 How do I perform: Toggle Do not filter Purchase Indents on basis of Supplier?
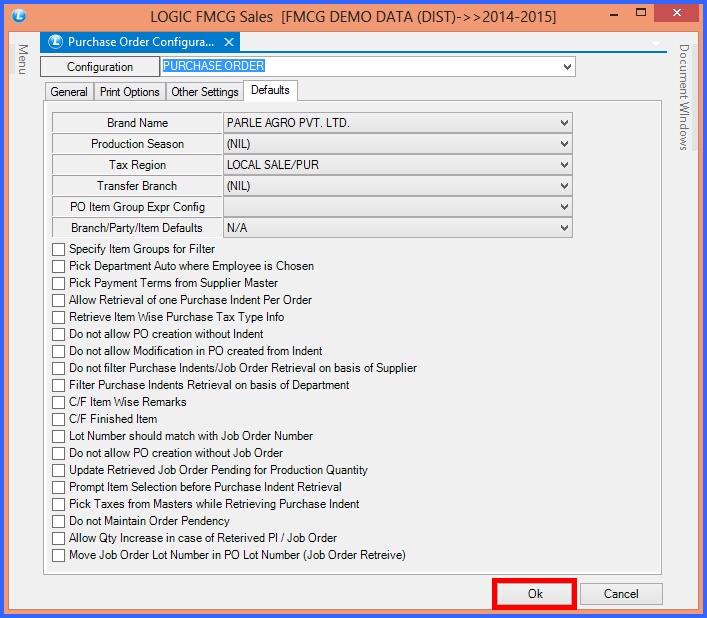tap(58, 368)
